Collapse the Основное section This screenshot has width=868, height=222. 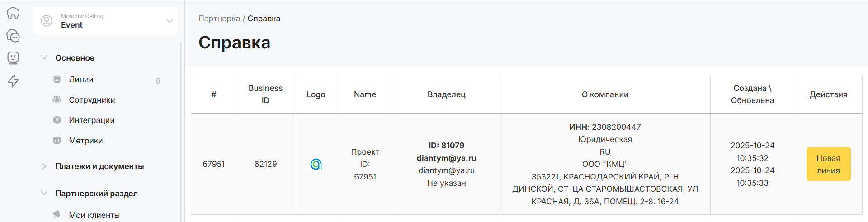(x=44, y=57)
